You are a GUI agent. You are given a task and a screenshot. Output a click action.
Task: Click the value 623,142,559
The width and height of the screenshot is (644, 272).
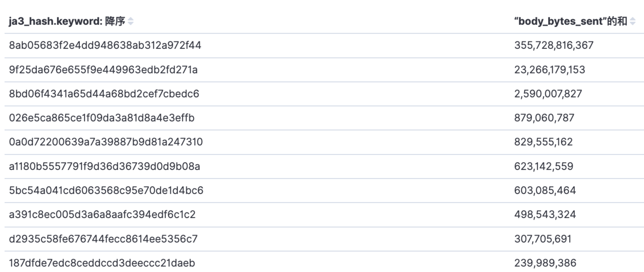click(543, 166)
